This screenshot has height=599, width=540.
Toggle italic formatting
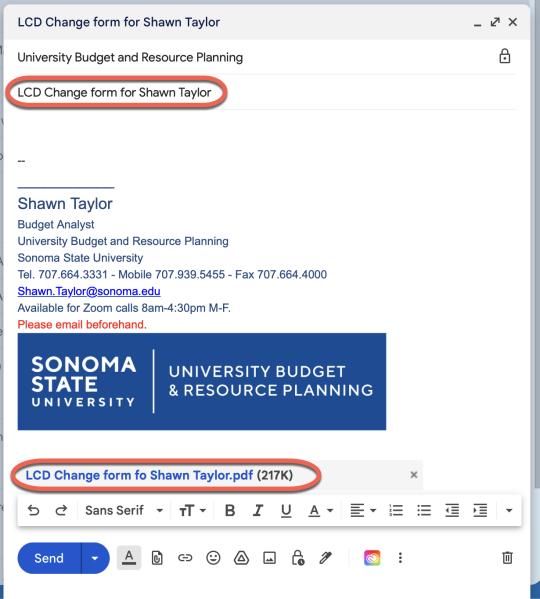[258, 510]
